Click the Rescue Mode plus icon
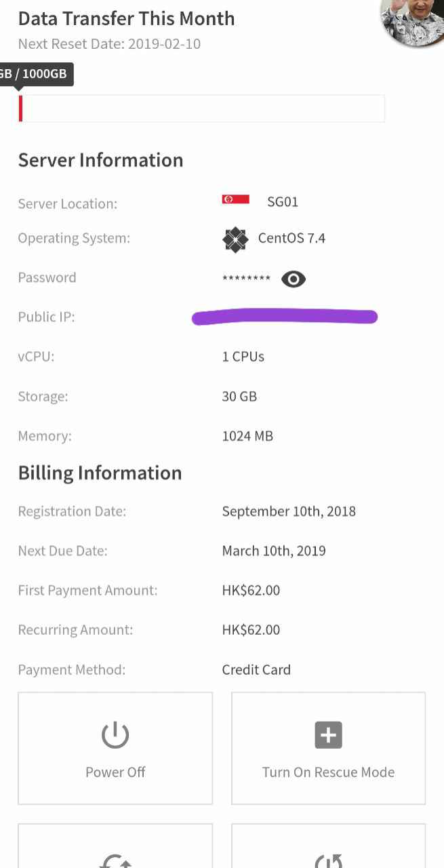 click(x=328, y=735)
